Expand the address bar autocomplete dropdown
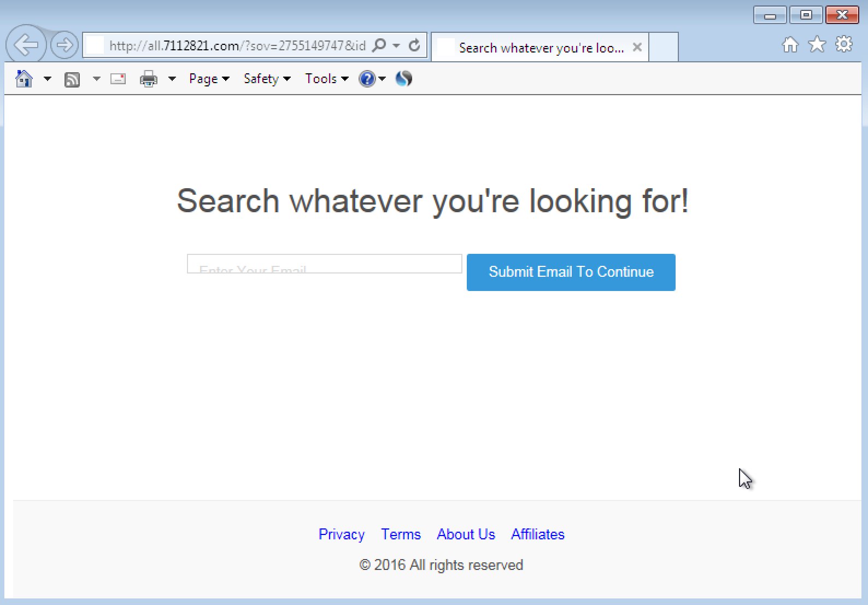Image resolution: width=868 pixels, height=605 pixels. (x=396, y=45)
